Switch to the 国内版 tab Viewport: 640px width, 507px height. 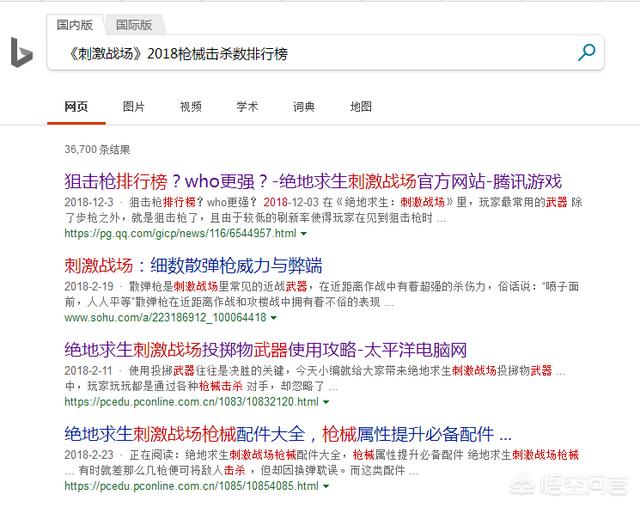(75, 25)
